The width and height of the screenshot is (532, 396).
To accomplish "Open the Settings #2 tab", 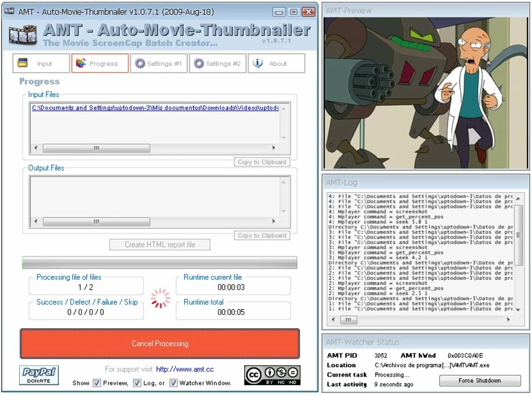I will (x=217, y=63).
